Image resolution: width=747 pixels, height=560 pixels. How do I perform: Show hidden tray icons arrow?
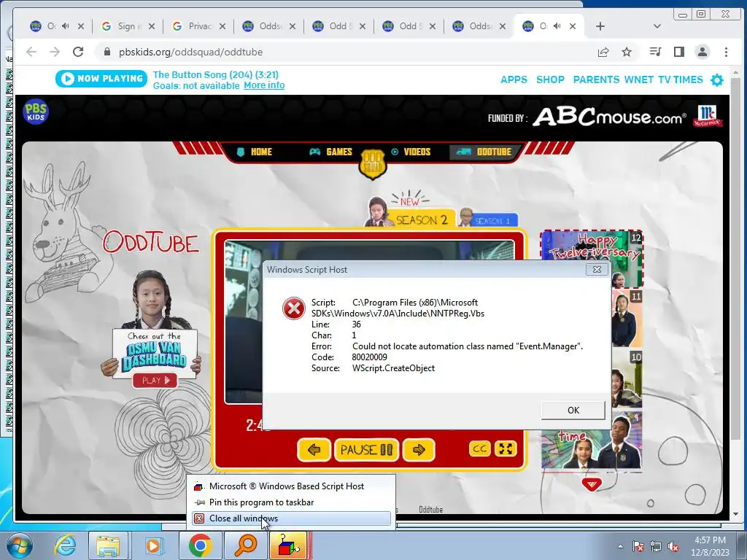pyautogui.click(x=620, y=546)
